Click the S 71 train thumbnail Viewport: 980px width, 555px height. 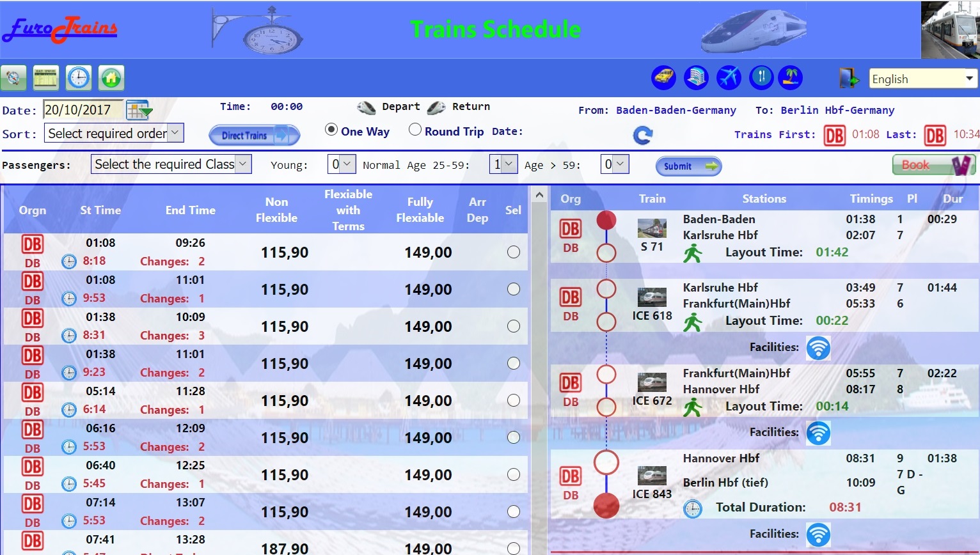[652, 228]
